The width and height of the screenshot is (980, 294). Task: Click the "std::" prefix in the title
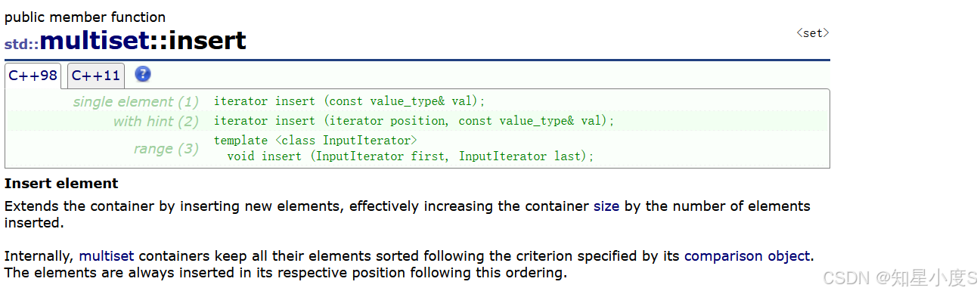coord(21,44)
